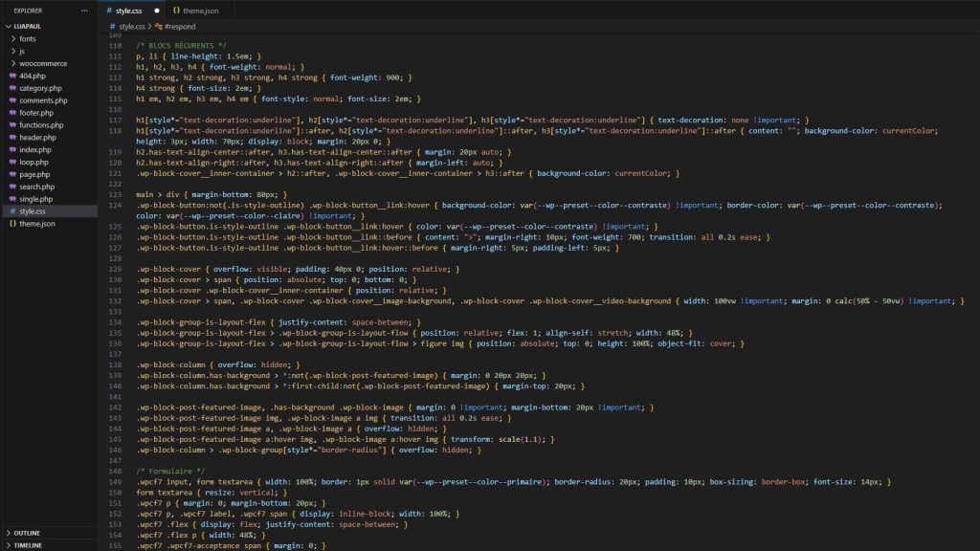This screenshot has width=980, height=551.
Task: Click 'h4 strong' selector on line 114
Action: pos(156,88)
